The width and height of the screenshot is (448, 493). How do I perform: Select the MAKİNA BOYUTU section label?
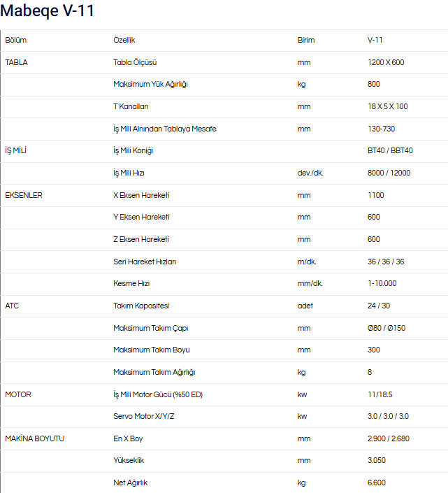[x=34, y=438]
